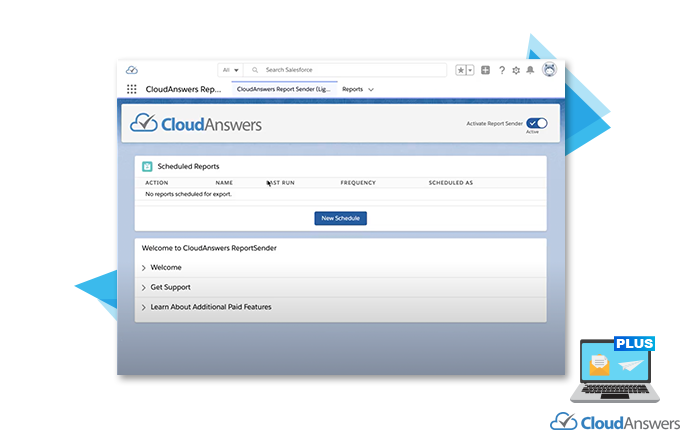Expand the Welcome section
Image resolution: width=685 pixels, height=436 pixels.
pos(341,267)
